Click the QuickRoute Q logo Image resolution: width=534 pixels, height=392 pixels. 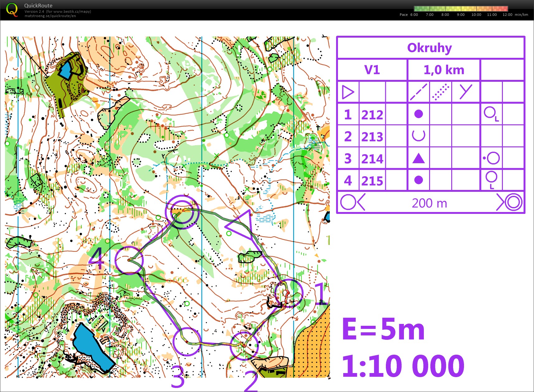(12, 10)
